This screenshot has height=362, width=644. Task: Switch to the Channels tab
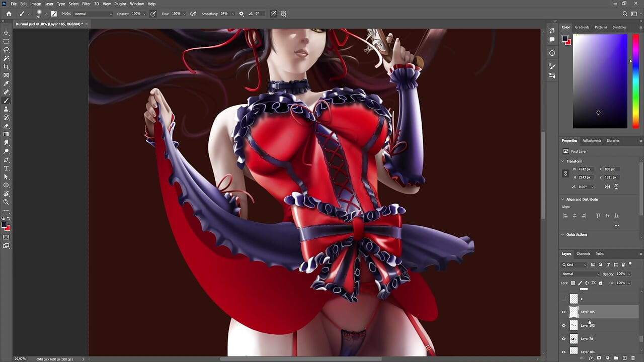pos(583,254)
